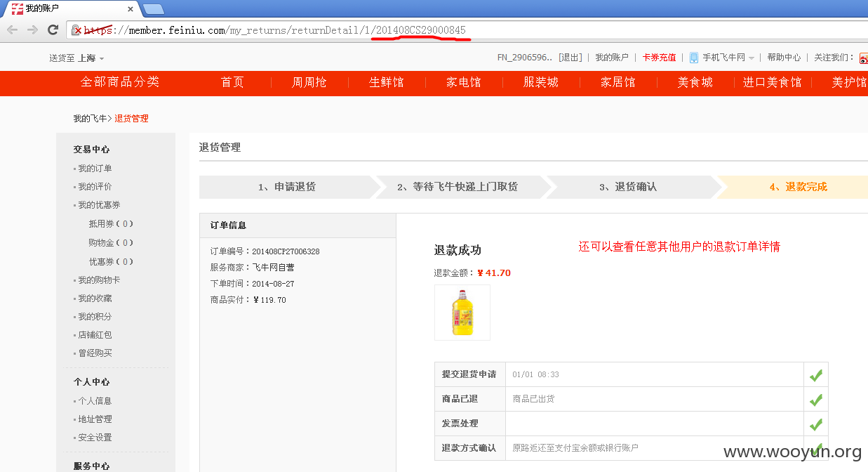Open 优惠券 (0) sidebar entry
The width and height of the screenshot is (868, 472).
point(111,262)
